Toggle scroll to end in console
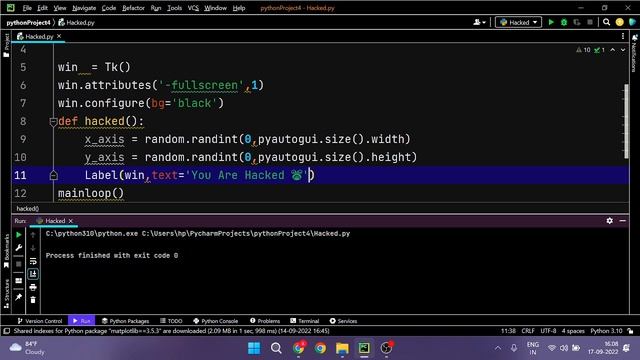The height and width of the screenshot is (360, 640). click(x=33, y=274)
